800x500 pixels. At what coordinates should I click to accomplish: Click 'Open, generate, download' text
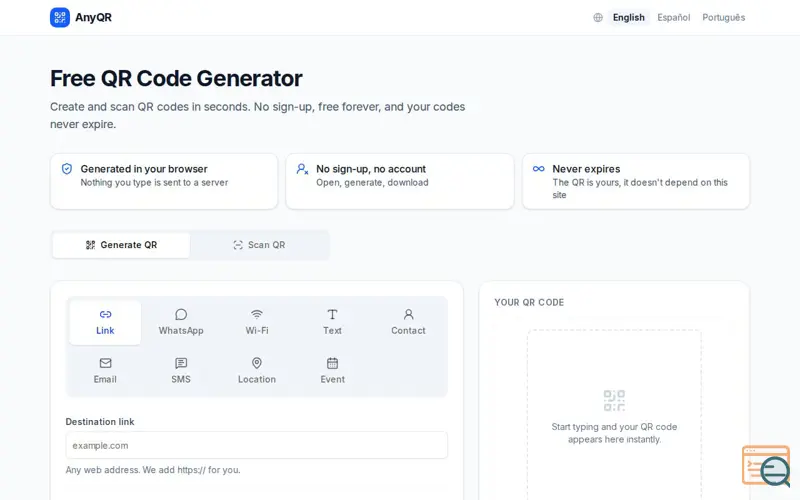(372, 183)
